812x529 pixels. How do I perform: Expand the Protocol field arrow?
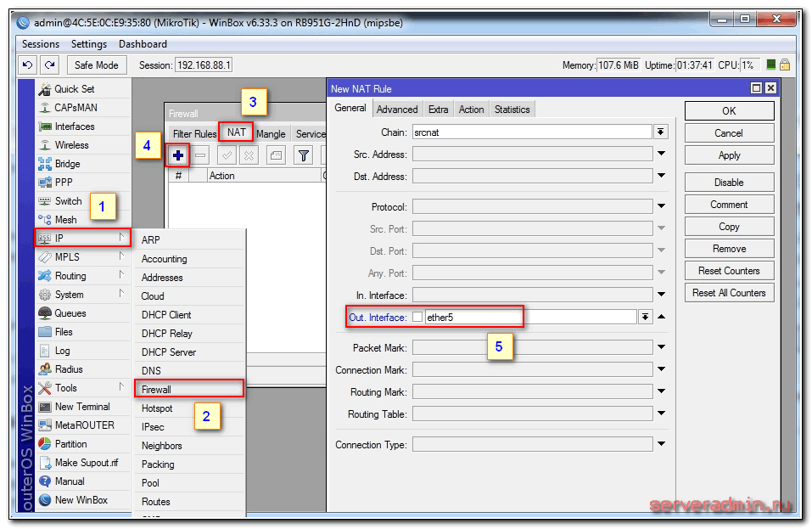[660, 206]
